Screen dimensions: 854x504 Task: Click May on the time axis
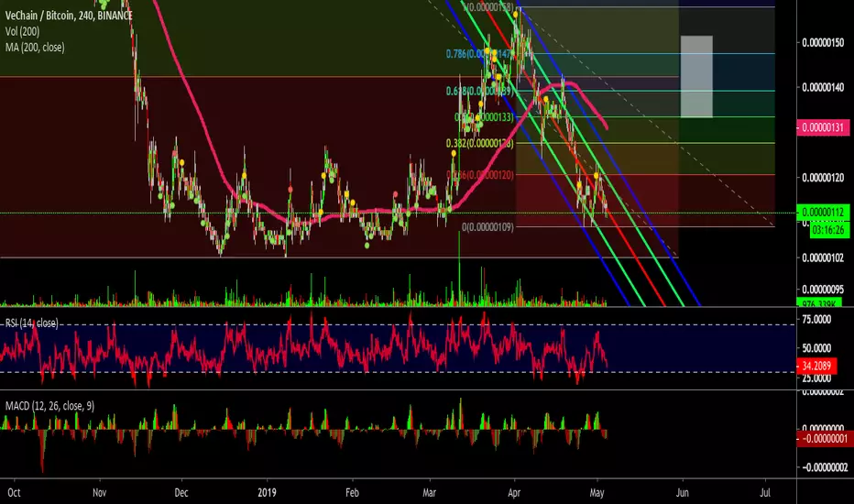pos(597,493)
